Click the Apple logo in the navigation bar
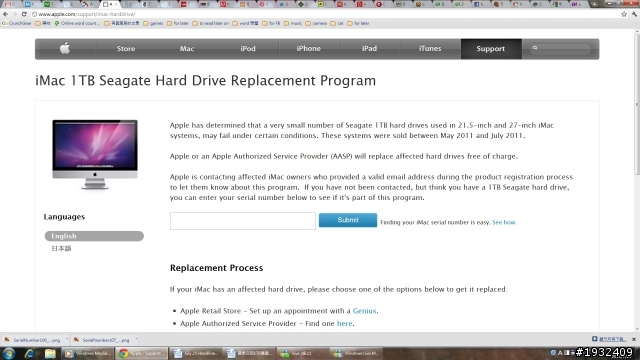 [65, 49]
